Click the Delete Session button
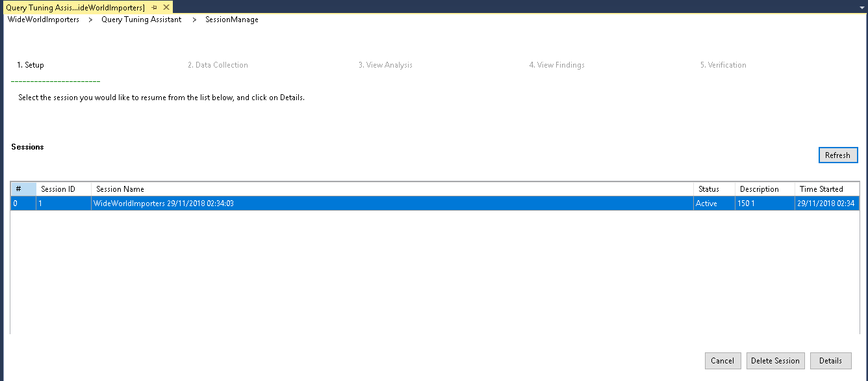Image resolution: width=868 pixels, height=381 pixels. [x=775, y=361]
